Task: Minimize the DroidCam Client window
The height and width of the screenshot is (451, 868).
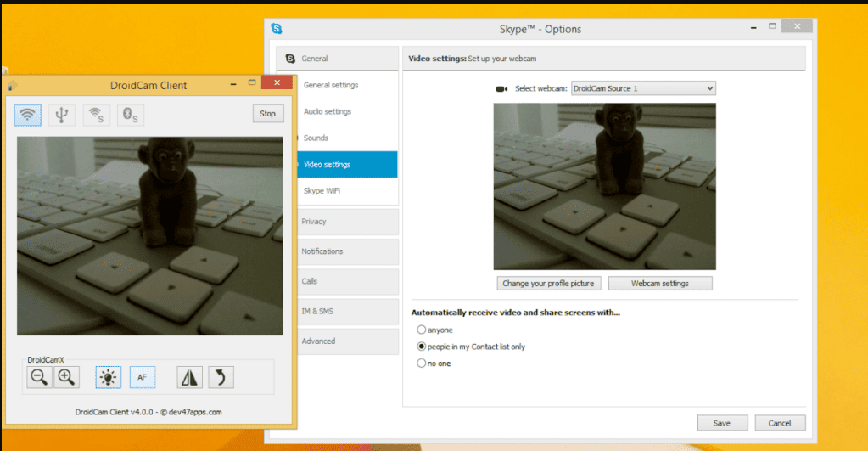Action: 233,84
